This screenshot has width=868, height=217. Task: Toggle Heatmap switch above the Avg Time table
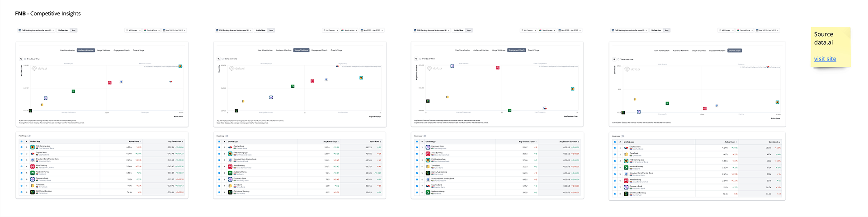point(29,136)
